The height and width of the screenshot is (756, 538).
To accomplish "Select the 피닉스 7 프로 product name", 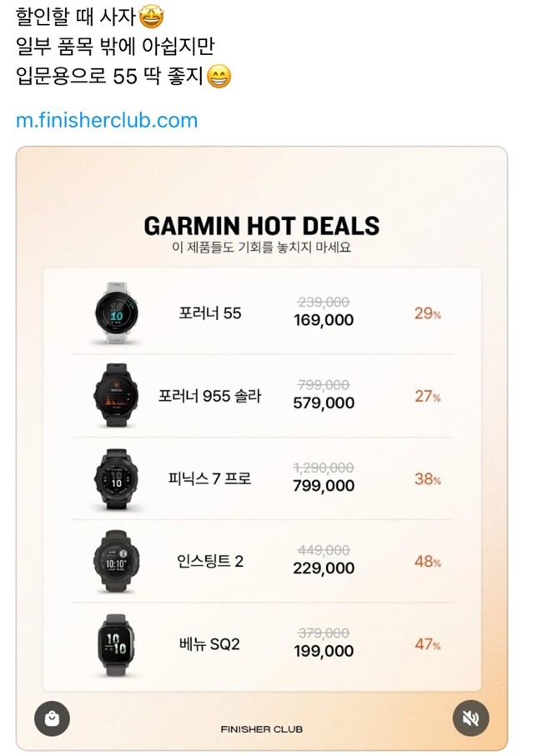I will tap(215, 479).
